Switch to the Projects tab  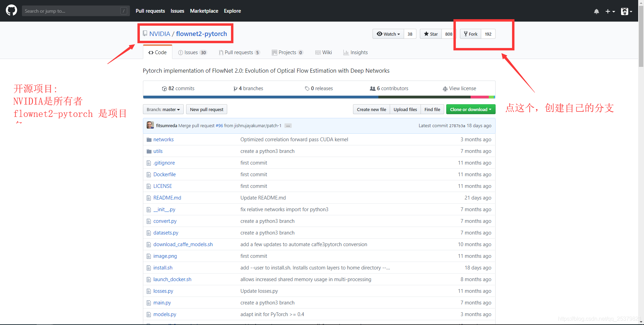(x=287, y=52)
